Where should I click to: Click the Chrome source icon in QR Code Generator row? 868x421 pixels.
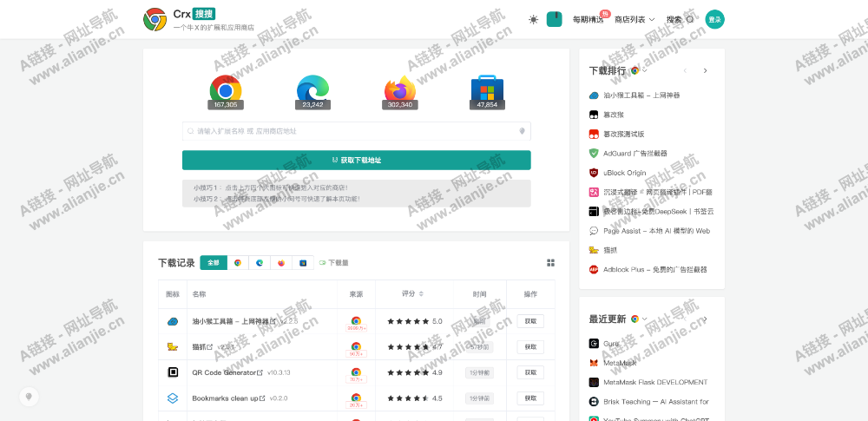[356, 372]
